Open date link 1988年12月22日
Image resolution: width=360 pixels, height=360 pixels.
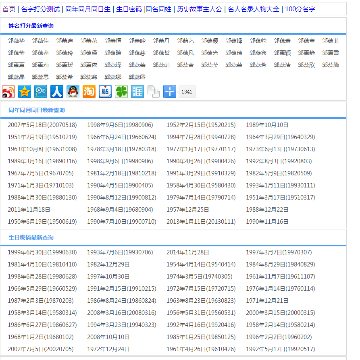(267, 210)
